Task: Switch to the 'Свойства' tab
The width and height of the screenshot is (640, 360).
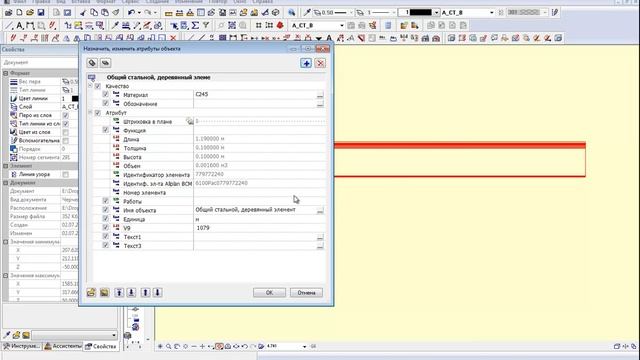Action: [101, 346]
